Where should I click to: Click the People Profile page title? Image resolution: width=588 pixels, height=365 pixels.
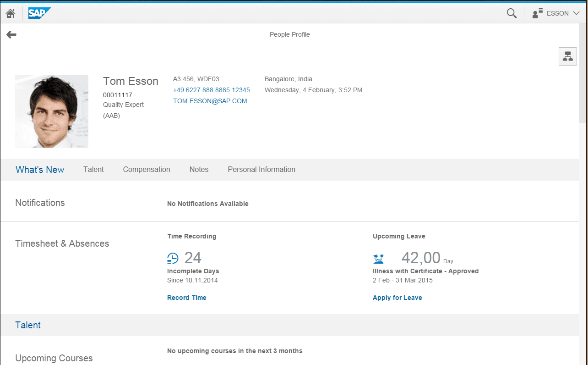(290, 34)
